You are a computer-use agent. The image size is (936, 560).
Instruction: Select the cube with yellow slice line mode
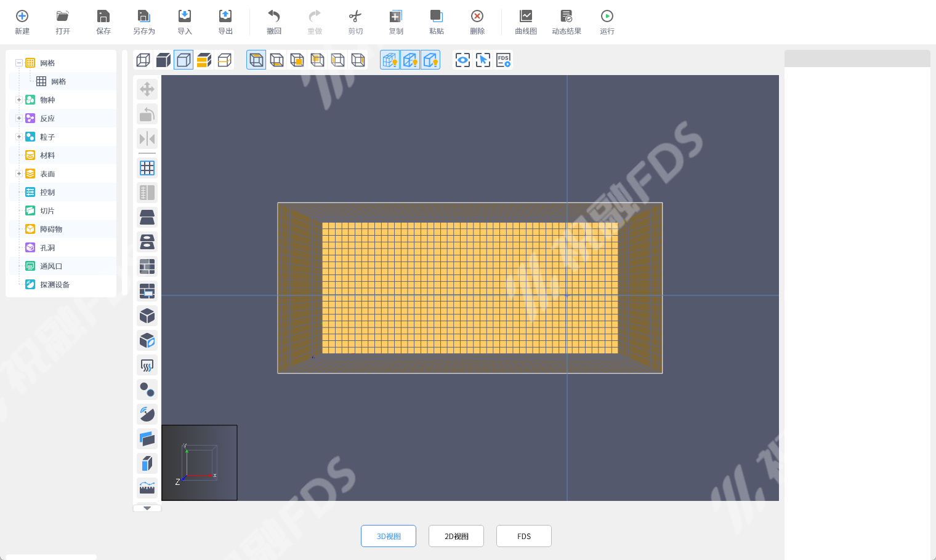[224, 60]
